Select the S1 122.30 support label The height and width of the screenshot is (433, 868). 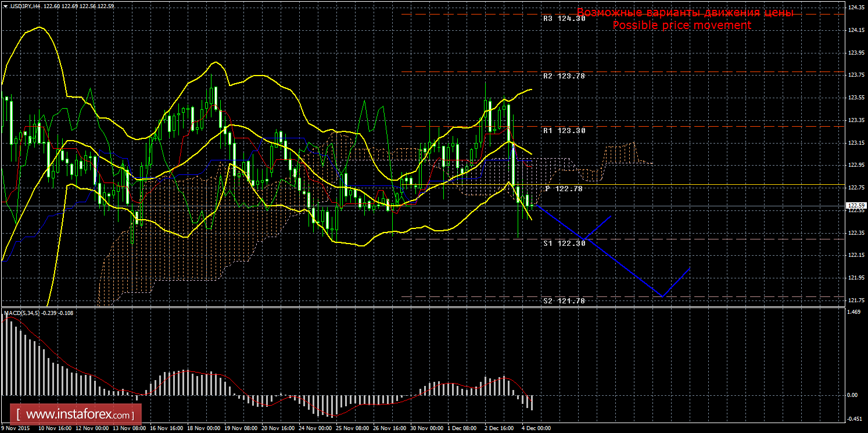point(564,244)
